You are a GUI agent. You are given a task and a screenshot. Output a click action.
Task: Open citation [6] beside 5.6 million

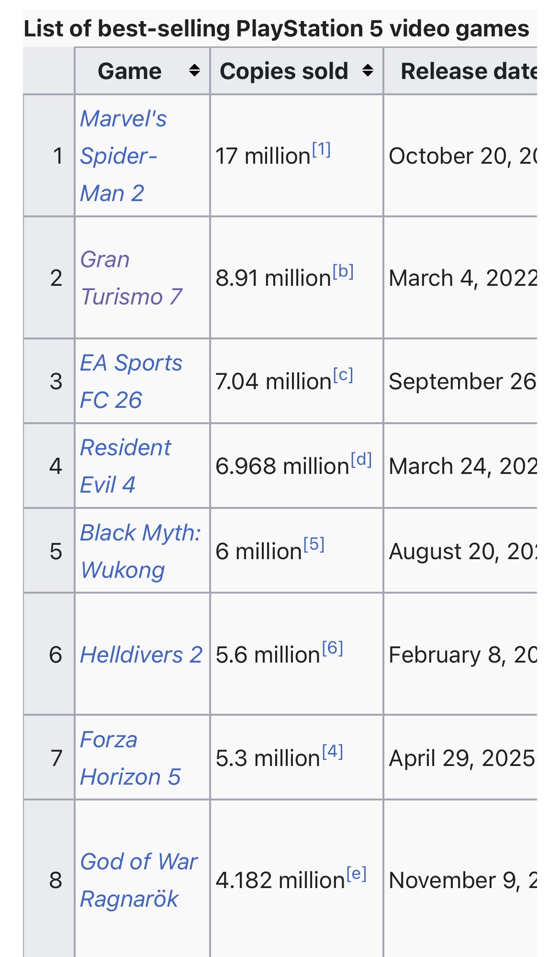(x=333, y=648)
